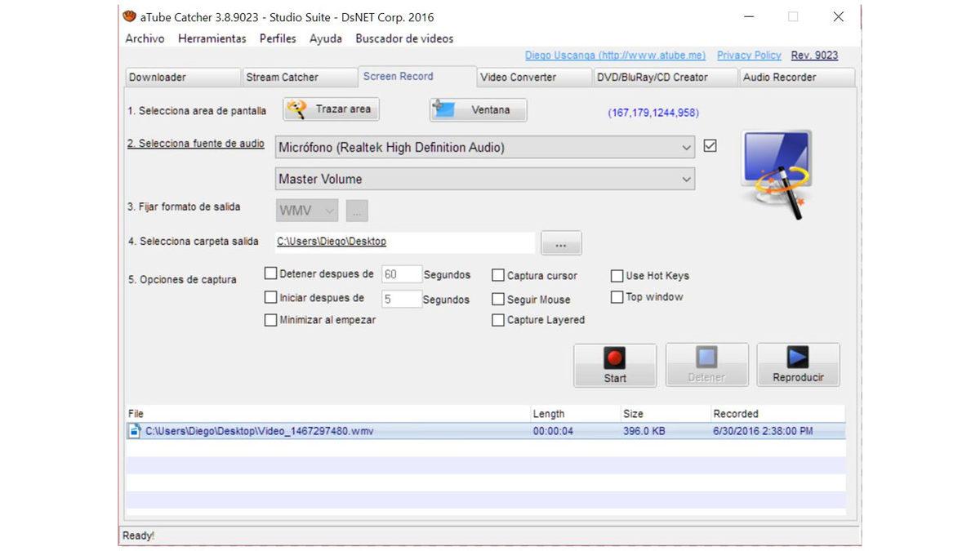The image size is (980, 551).
Task: Click the Privacy Policy link
Action: 748,55
